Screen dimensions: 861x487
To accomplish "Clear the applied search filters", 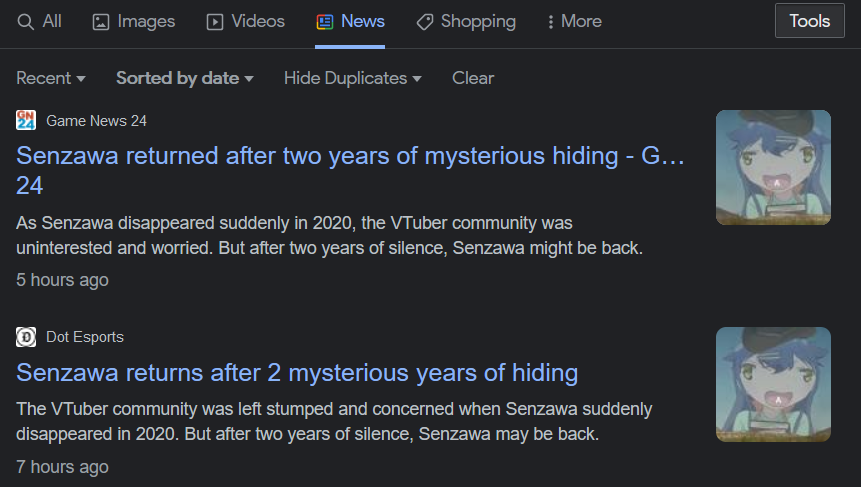I will (x=473, y=78).
